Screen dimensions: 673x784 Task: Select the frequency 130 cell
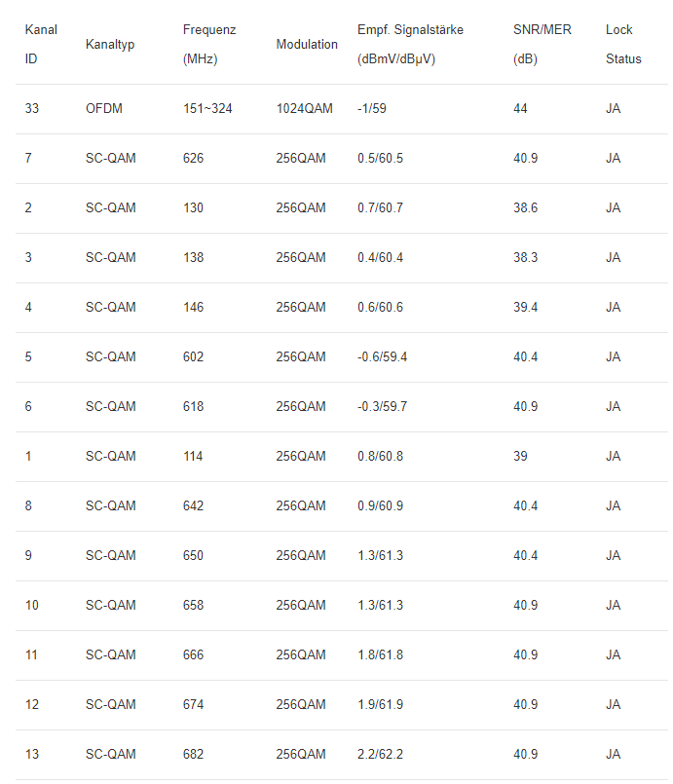193,207
